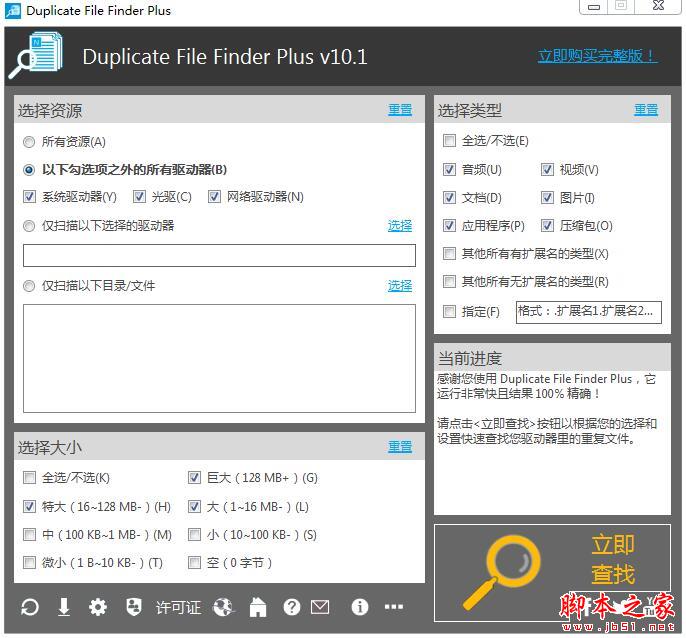Viewport: 686px width, 638px height.
Task: Uncheck 压缩包(O) checkbox
Action: click(x=547, y=226)
